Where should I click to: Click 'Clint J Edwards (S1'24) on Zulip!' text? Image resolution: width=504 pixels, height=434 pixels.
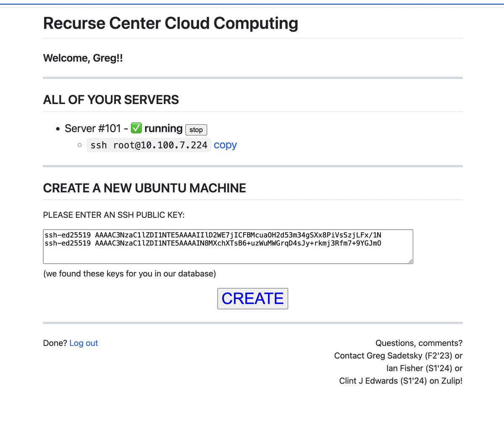(401, 381)
